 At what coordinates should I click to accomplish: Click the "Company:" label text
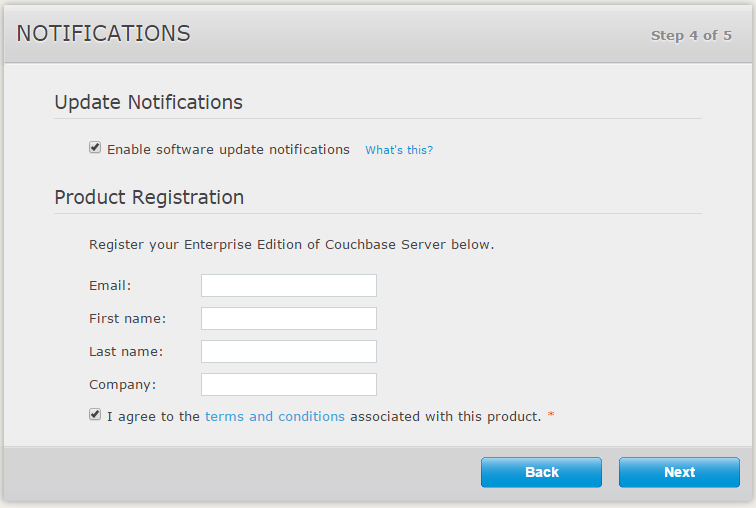122,385
